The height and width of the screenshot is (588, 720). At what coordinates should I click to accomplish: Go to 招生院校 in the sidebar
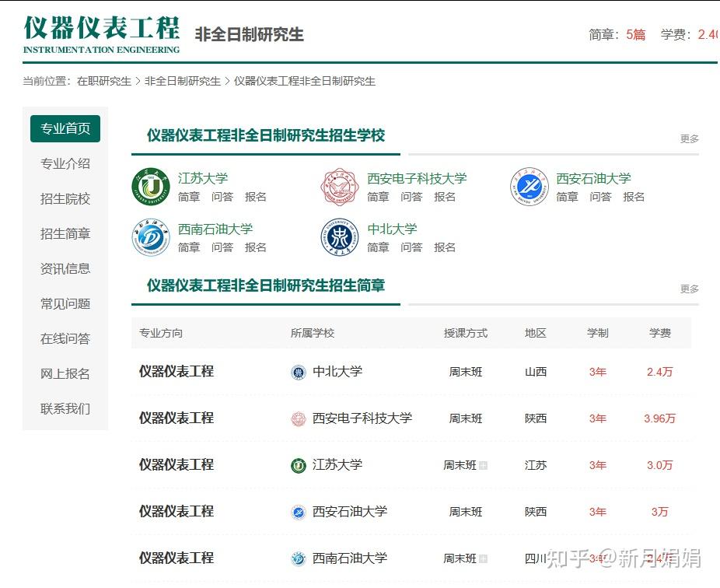[x=65, y=199]
